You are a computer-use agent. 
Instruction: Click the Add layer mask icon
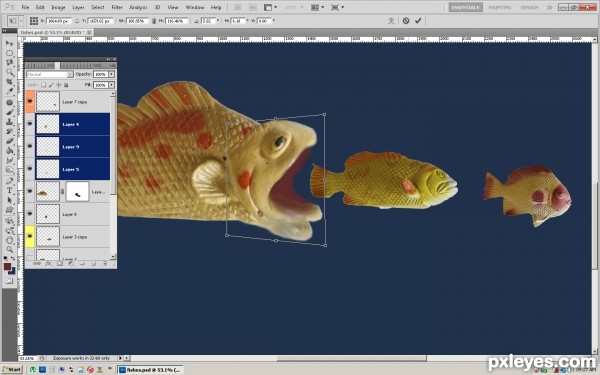59,264
